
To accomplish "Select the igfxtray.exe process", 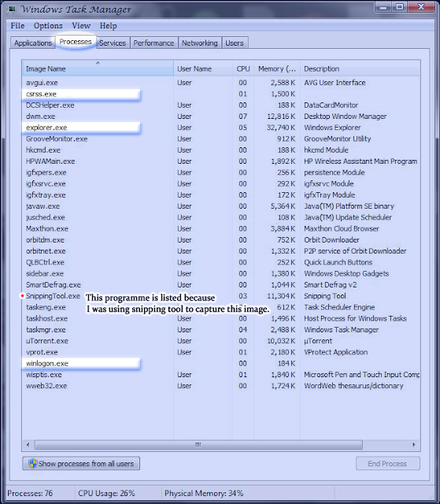I will (221, 195).
